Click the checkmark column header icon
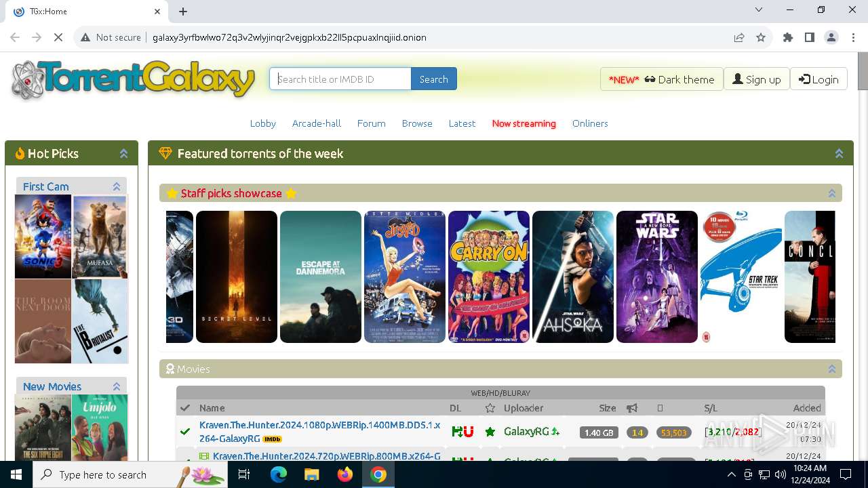Screen dimensions: 868x488 coord(184,408)
